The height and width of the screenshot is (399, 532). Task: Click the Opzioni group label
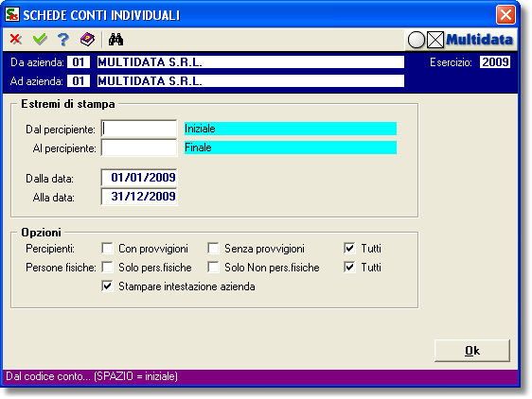[x=41, y=233]
